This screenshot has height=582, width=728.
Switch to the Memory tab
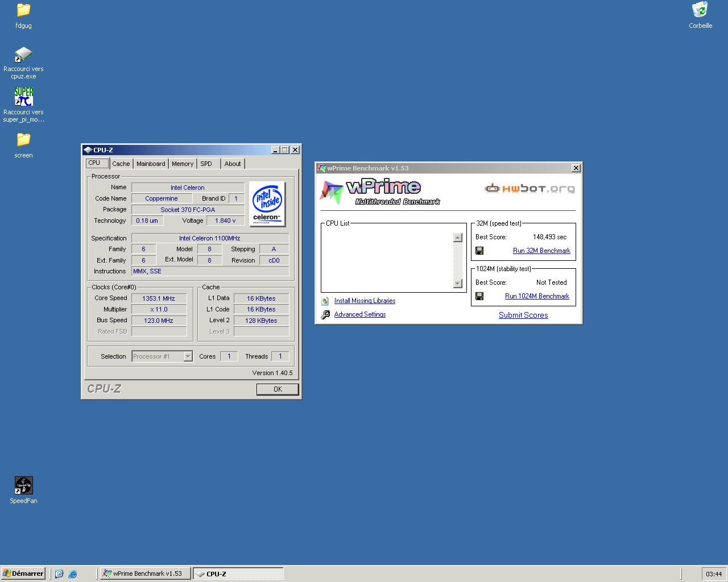(183, 164)
